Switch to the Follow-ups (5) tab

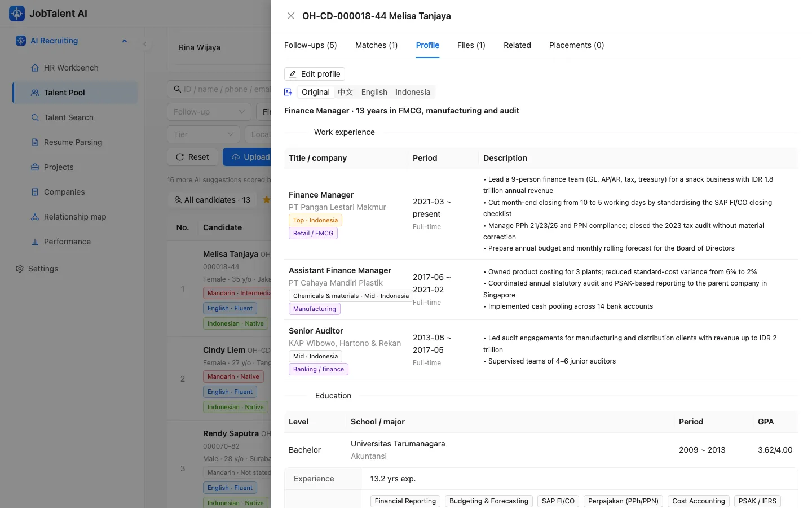point(311,45)
